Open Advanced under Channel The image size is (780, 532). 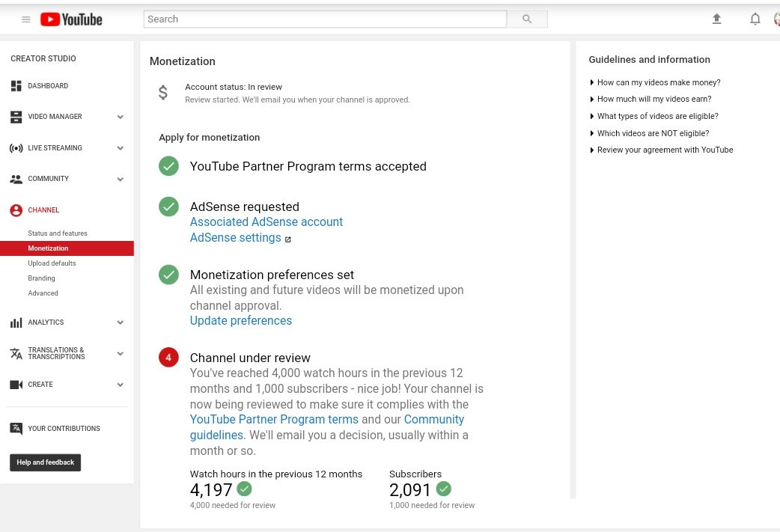click(43, 293)
